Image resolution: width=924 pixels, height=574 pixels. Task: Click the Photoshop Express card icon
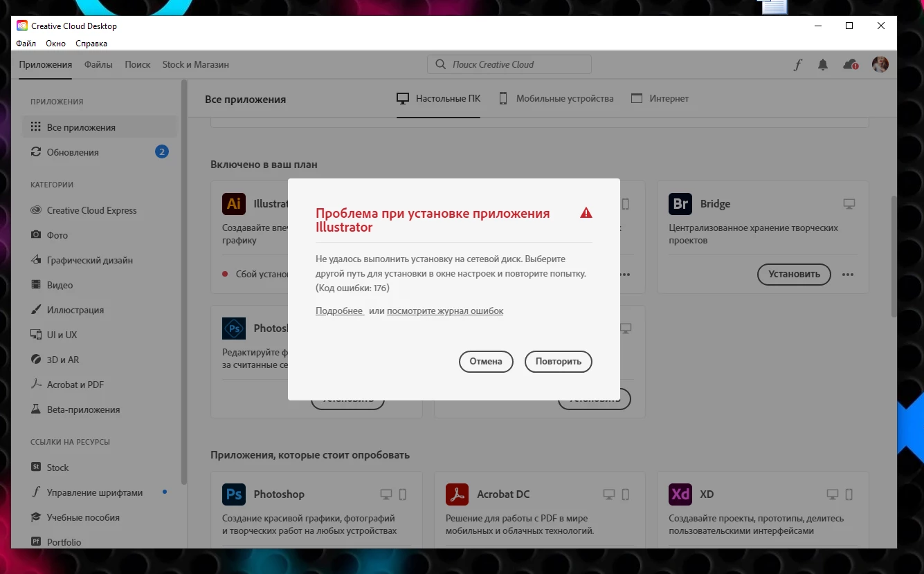point(234,328)
